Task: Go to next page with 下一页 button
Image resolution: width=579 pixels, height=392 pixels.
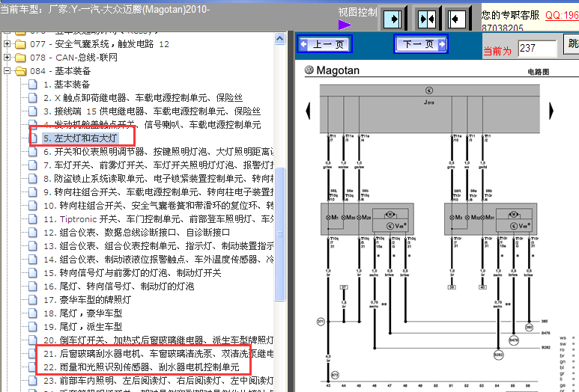Action: tap(421, 44)
